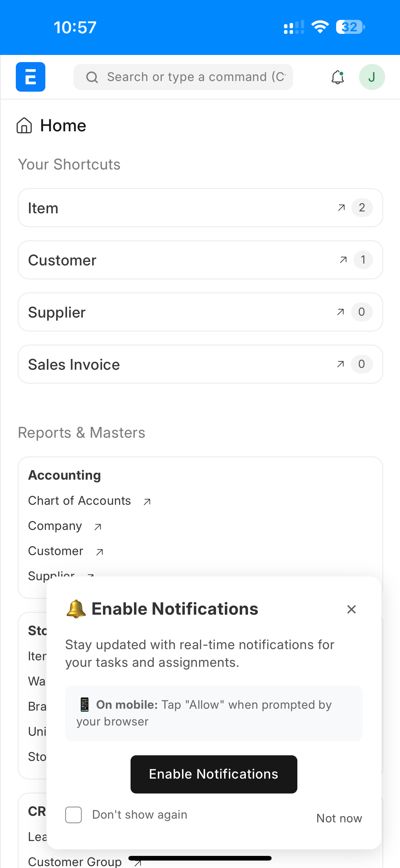Tap the Item shortcut count badge
Image resolution: width=400 pixels, height=868 pixels.
click(362, 208)
